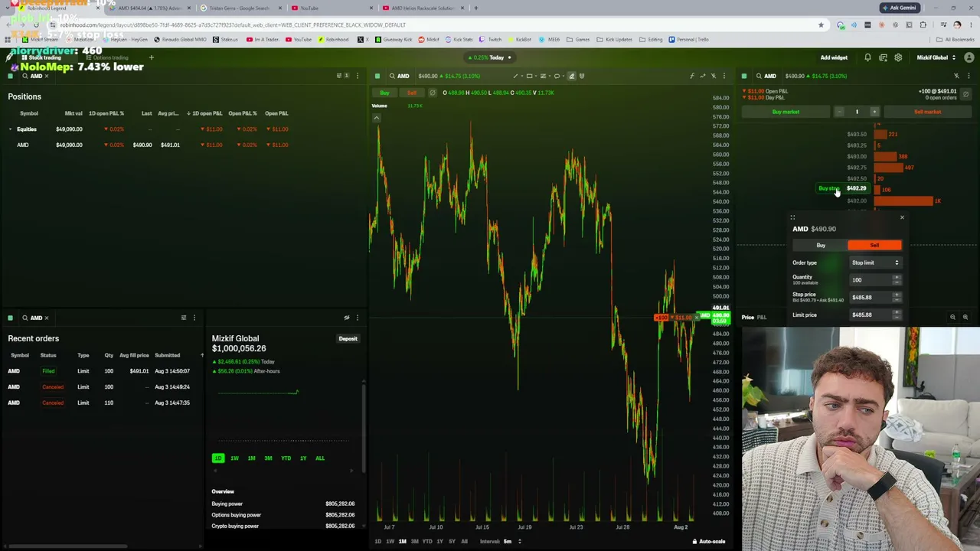980x551 pixels.
Task: Open Recent orders column settings icon
Action: pyautogui.click(x=184, y=318)
